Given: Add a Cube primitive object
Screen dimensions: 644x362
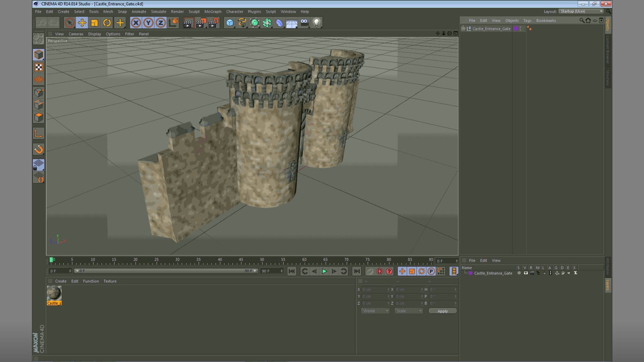Looking at the screenshot, I should tap(229, 23).
